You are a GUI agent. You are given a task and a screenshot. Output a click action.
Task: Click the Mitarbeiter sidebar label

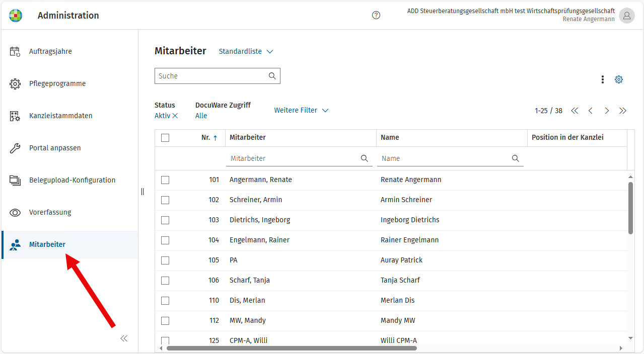click(47, 244)
